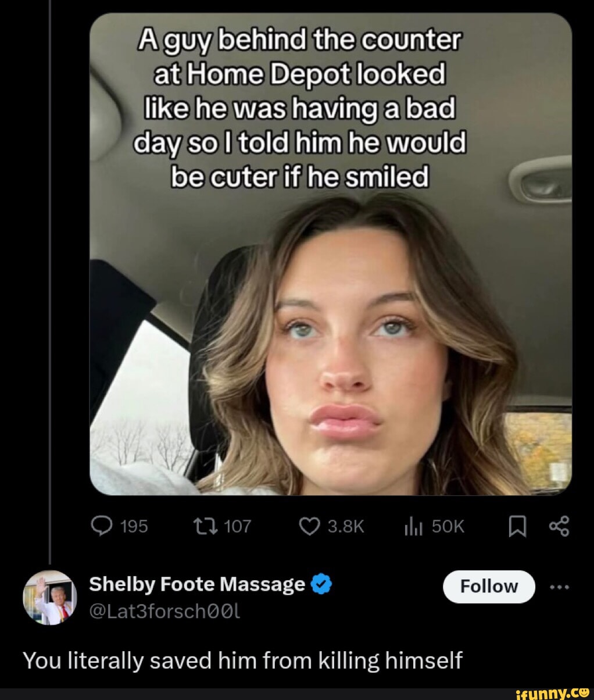The width and height of the screenshot is (594, 700).
Task: Click the 3.8K likes count
Action: tap(345, 527)
